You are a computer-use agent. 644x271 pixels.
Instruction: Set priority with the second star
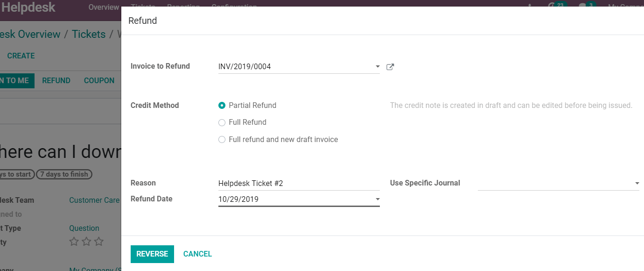[86, 242]
